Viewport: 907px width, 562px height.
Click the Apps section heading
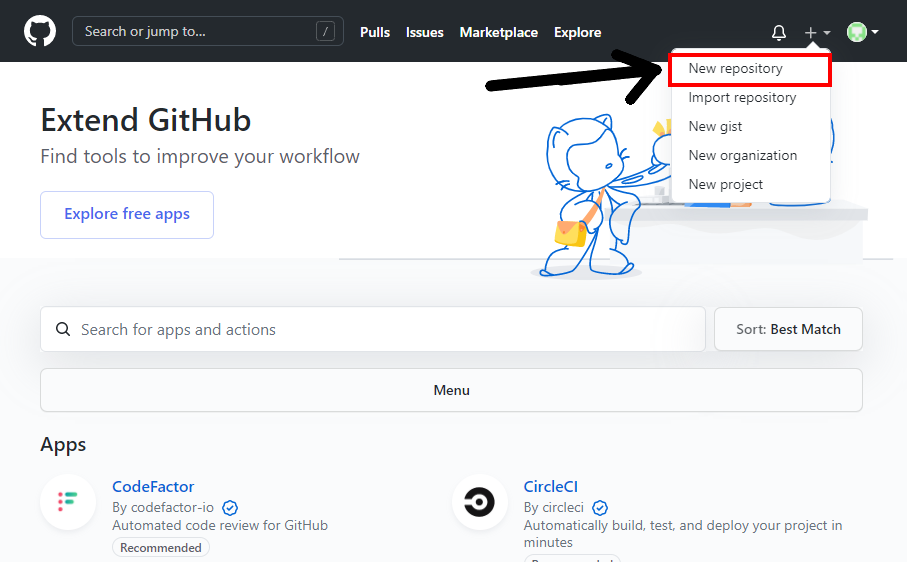pos(63,445)
